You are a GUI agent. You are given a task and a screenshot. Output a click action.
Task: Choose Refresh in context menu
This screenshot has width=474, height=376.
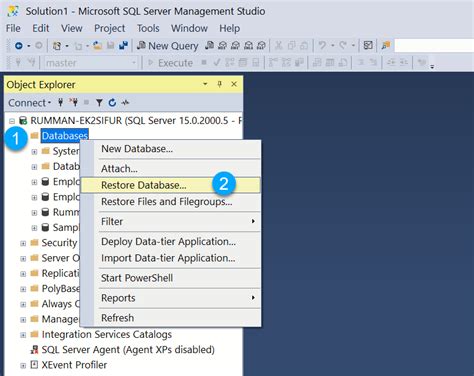(x=170, y=318)
